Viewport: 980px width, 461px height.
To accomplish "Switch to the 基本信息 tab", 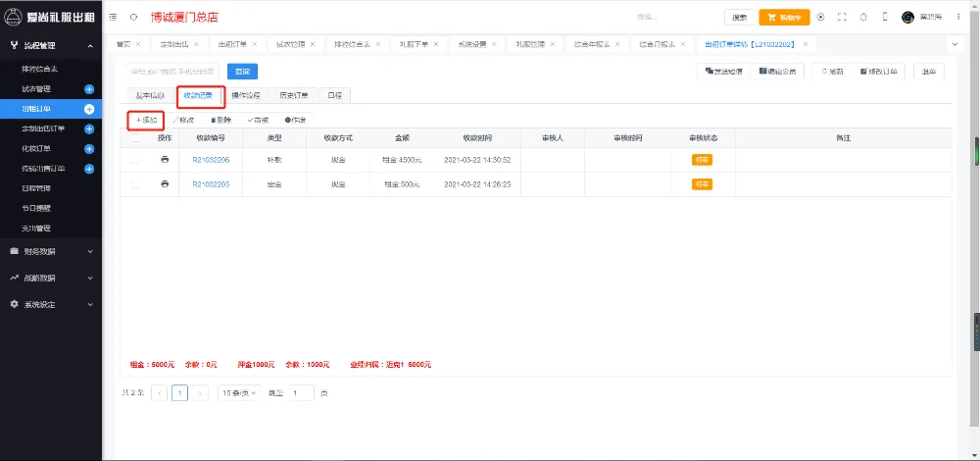I will click(149, 95).
